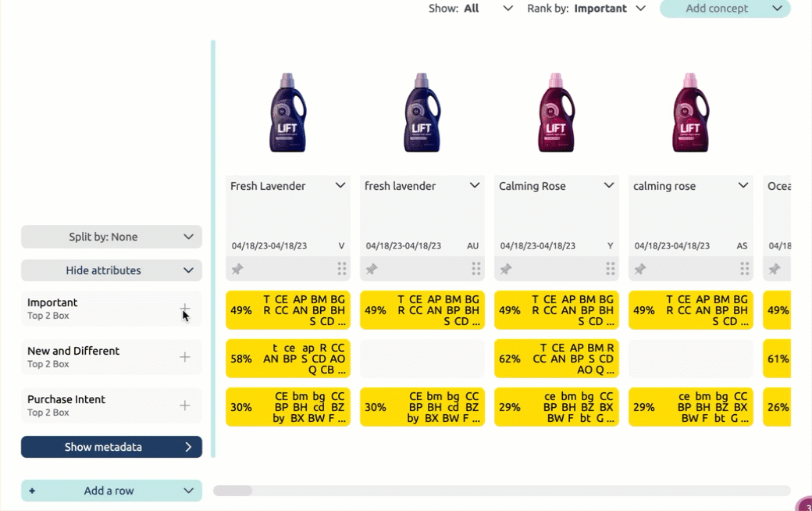
Task: Open the Show: All filter dropdown
Action: click(x=471, y=9)
